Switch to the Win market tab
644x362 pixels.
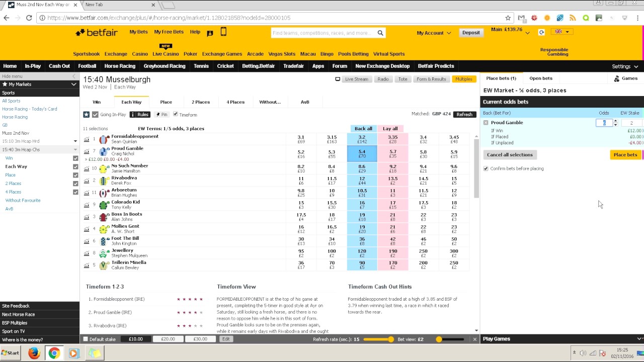point(97,102)
